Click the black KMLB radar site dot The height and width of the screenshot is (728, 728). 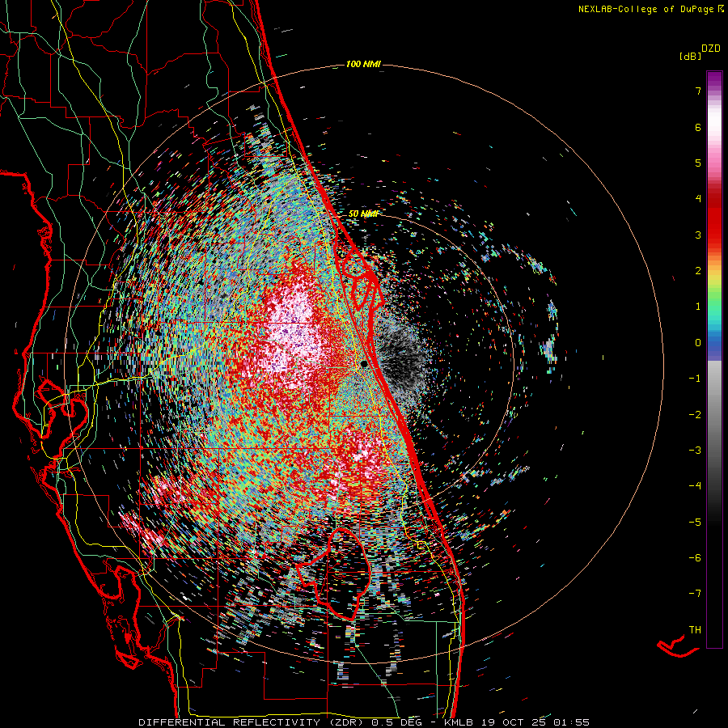[364, 364]
